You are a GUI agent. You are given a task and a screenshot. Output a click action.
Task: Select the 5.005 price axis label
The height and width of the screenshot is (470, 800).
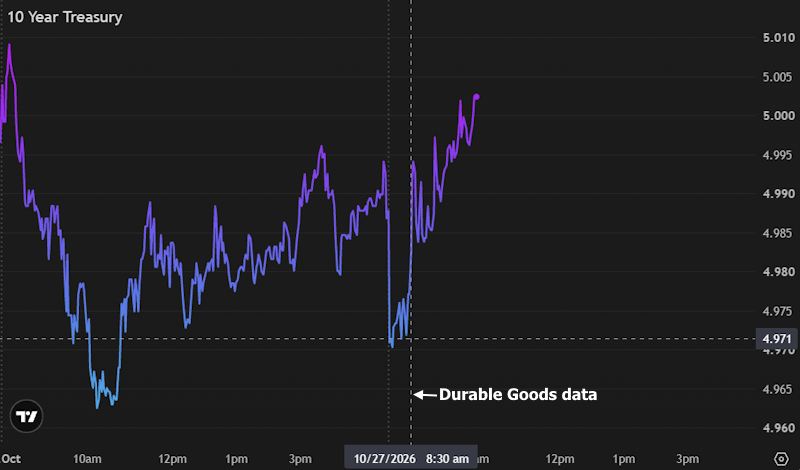point(779,77)
